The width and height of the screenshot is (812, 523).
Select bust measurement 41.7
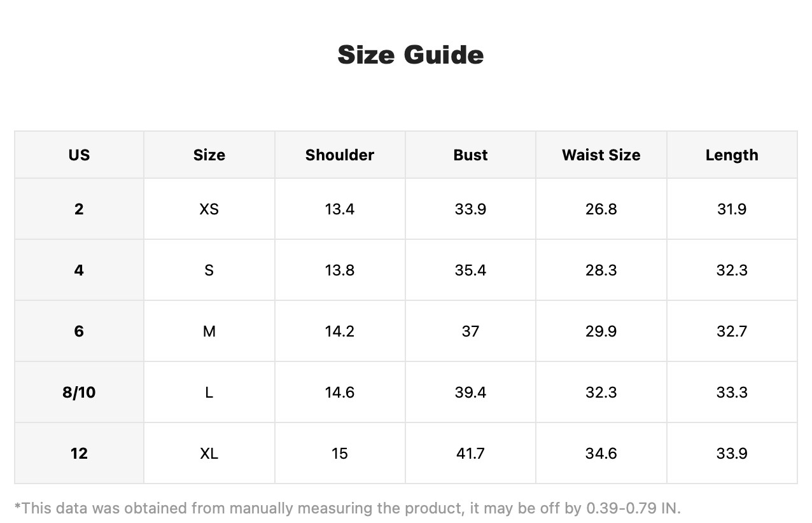pos(470,453)
